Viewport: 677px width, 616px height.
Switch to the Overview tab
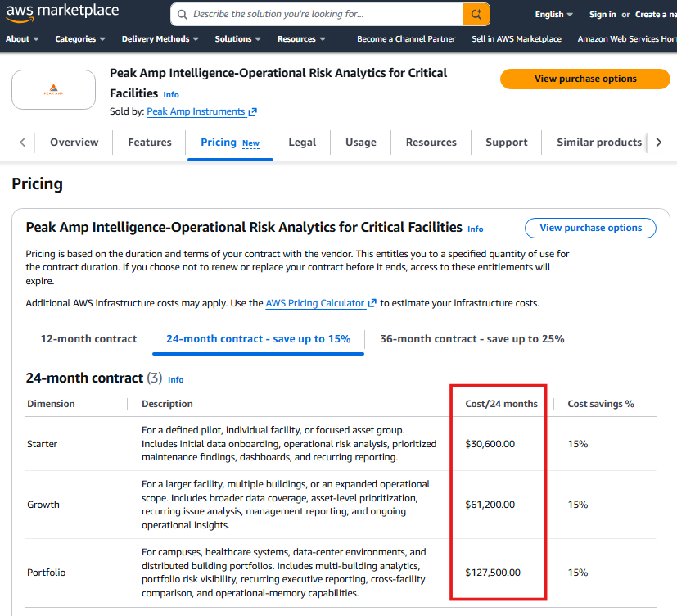click(74, 142)
